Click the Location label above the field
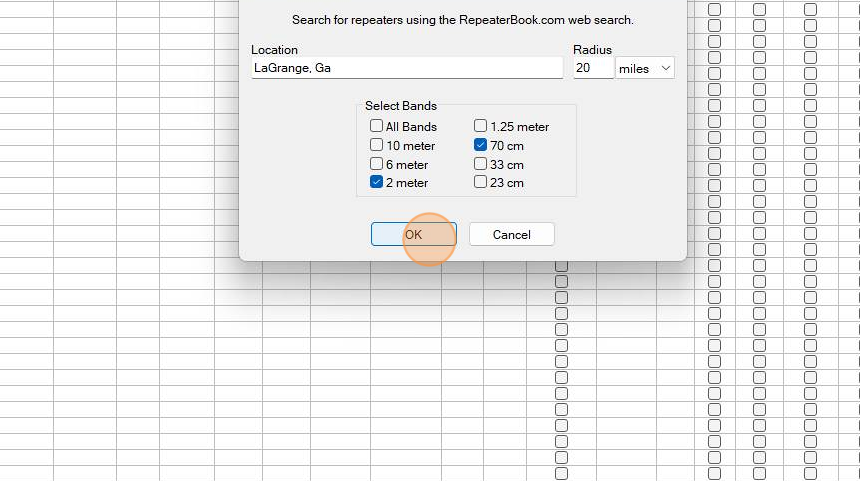Screen dimensions: 860x481 [x=274, y=50]
